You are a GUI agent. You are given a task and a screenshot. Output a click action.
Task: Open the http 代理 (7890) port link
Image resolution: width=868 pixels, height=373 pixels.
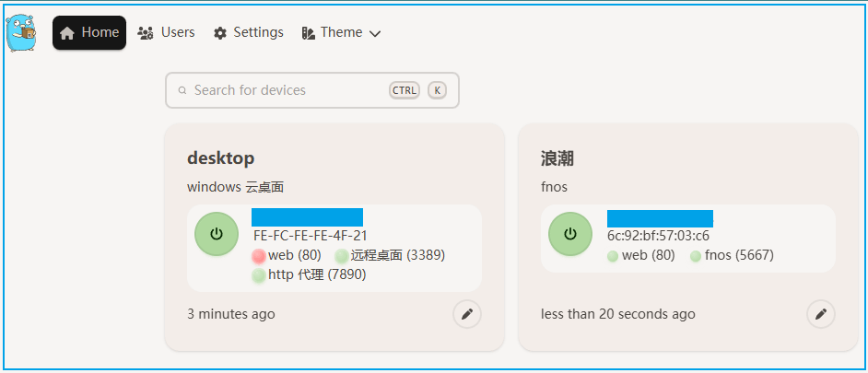316,274
